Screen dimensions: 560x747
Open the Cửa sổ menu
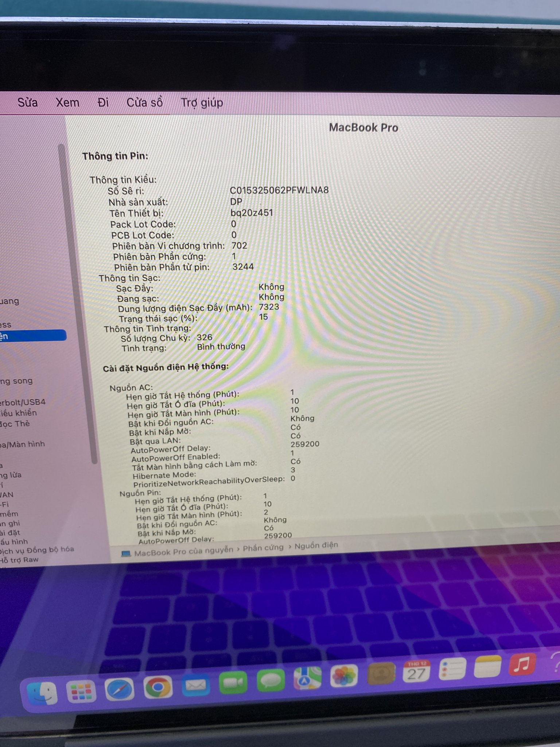point(144,102)
